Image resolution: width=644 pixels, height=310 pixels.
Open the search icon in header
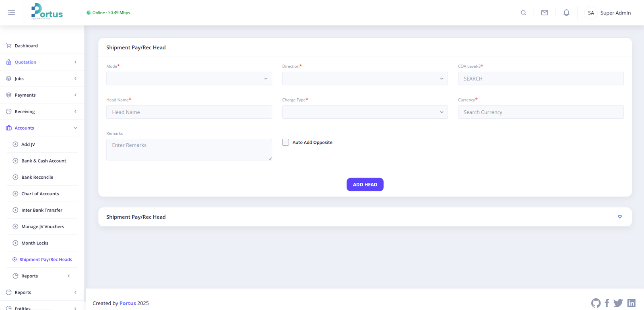click(x=523, y=13)
